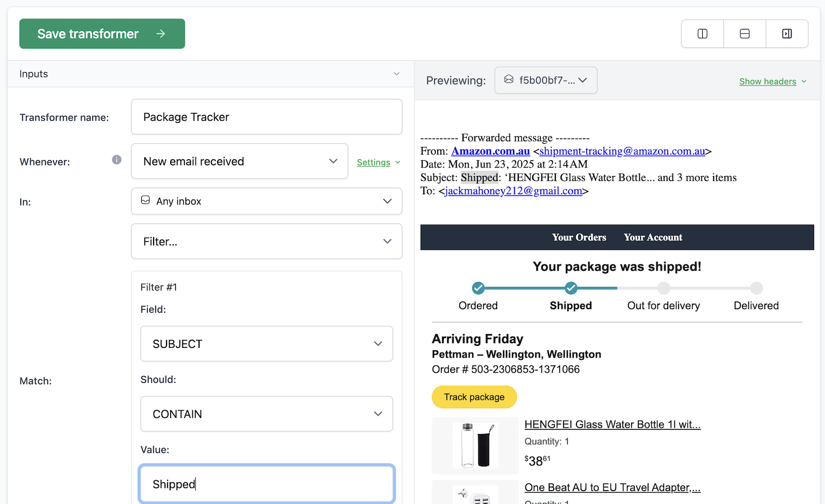
Task: Click Show headers link
Action: click(772, 81)
